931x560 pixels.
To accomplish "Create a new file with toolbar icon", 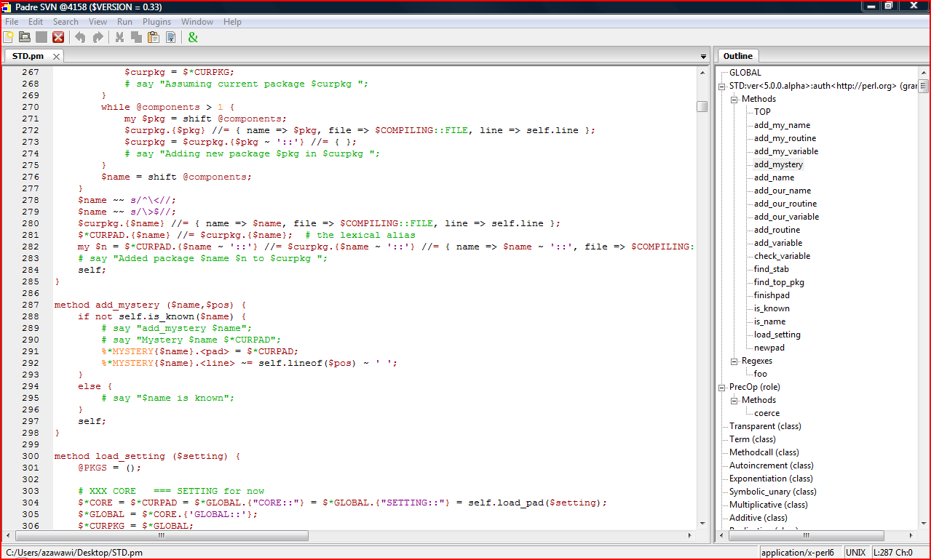I will (x=10, y=37).
